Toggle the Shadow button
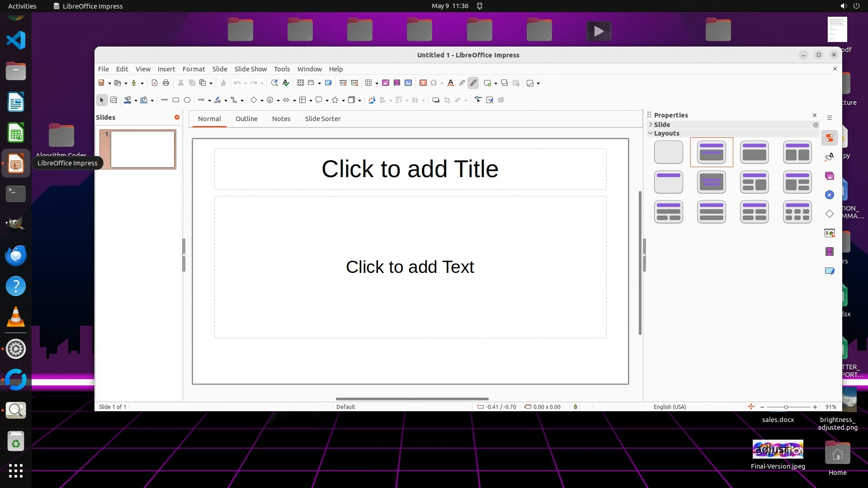 coord(435,100)
